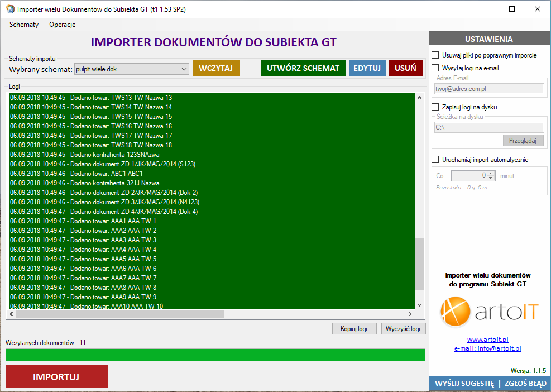Image resolution: width=551 pixels, height=392 pixels.
Task: Click WYŚLIJ SUGESTIĘ link
Action: click(x=464, y=384)
